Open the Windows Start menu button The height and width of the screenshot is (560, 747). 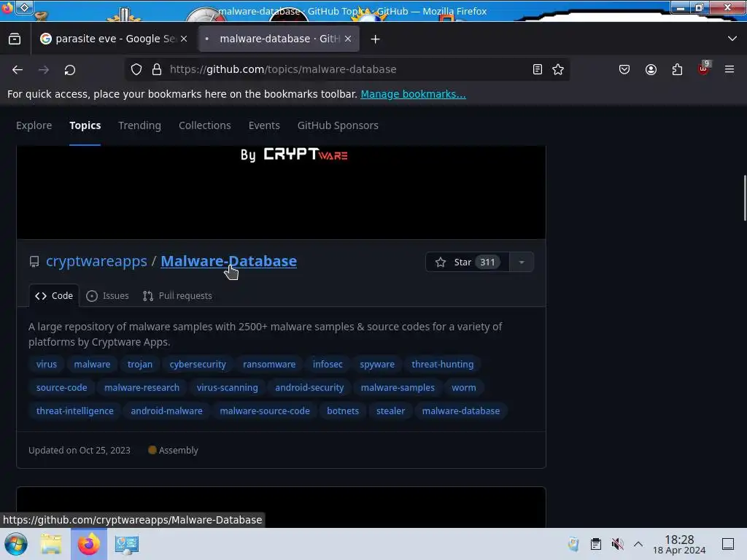click(x=16, y=544)
